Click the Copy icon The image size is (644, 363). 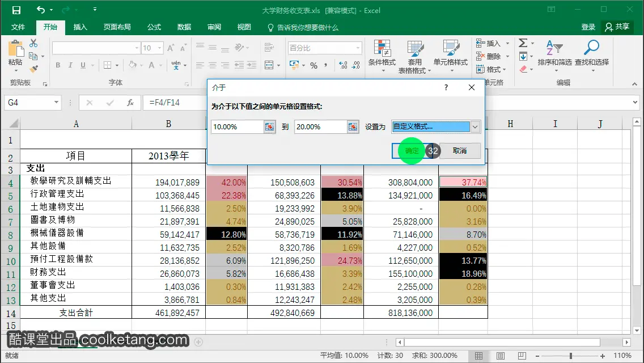[33, 56]
